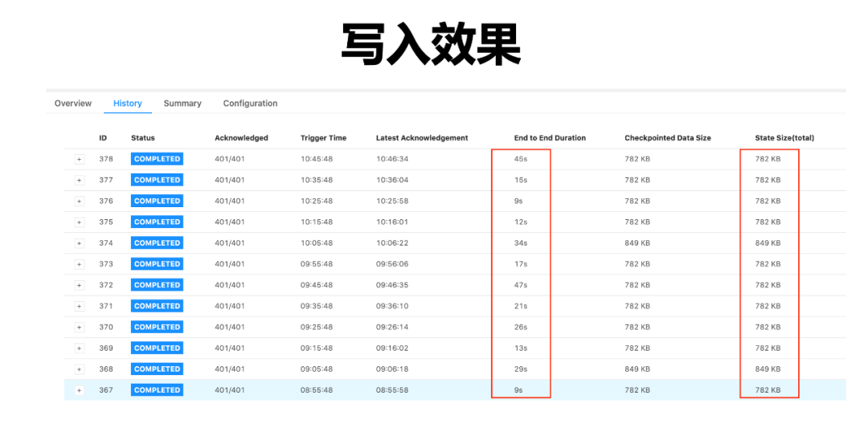This screenshot has height=440, width=868.
Task: Select the 45s duration value
Action: [x=520, y=159]
